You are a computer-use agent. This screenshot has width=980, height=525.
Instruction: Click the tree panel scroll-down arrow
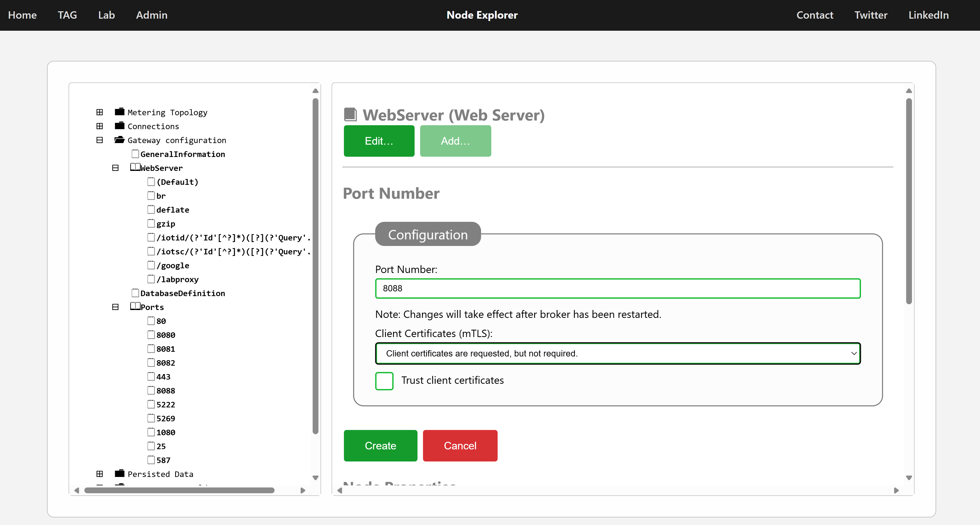315,478
